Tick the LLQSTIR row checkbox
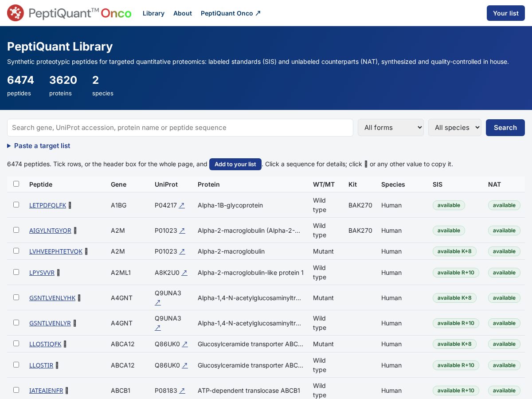532x399 pixels. pyautogui.click(x=16, y=365)
